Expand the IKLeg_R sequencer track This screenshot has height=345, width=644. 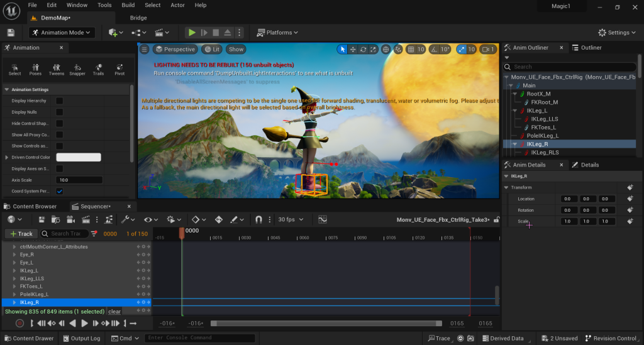14,302
